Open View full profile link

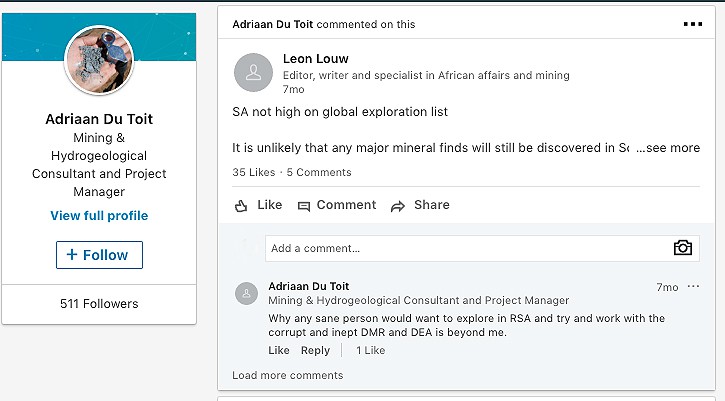(99, 216)
